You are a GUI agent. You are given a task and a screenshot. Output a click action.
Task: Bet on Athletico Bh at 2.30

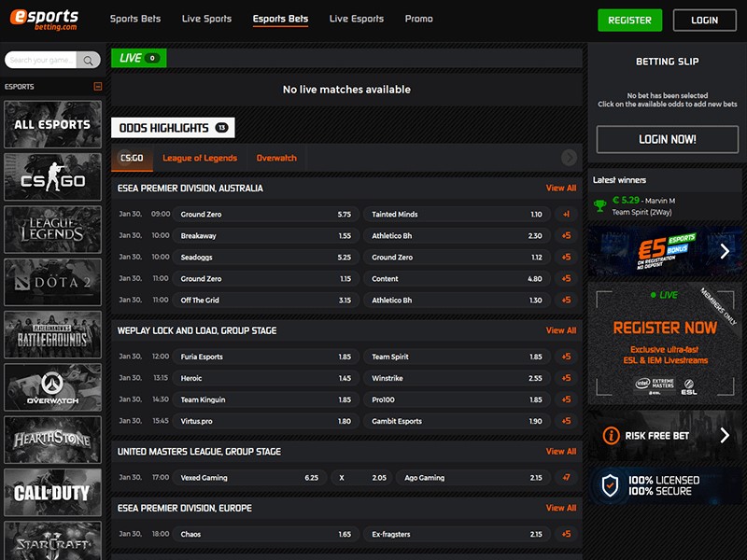457,236
